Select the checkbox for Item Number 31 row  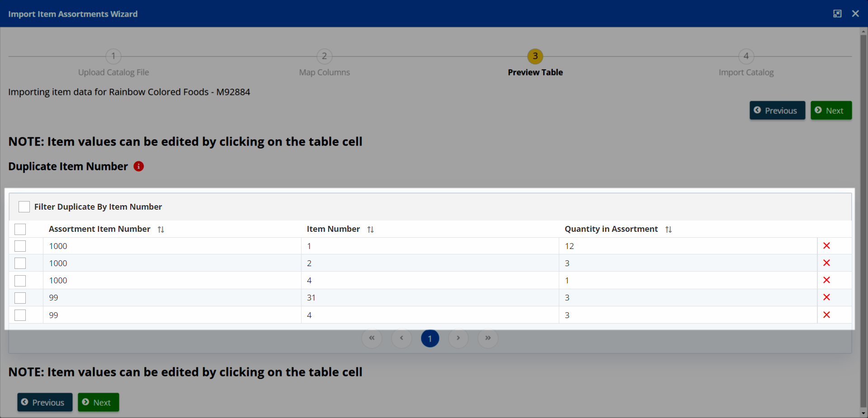click(x=20, y=298)
